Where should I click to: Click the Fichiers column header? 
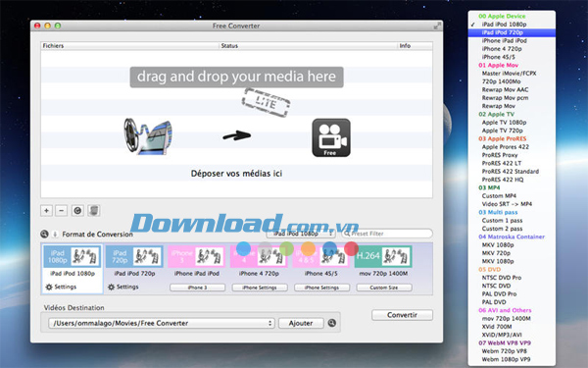point(129,46)
